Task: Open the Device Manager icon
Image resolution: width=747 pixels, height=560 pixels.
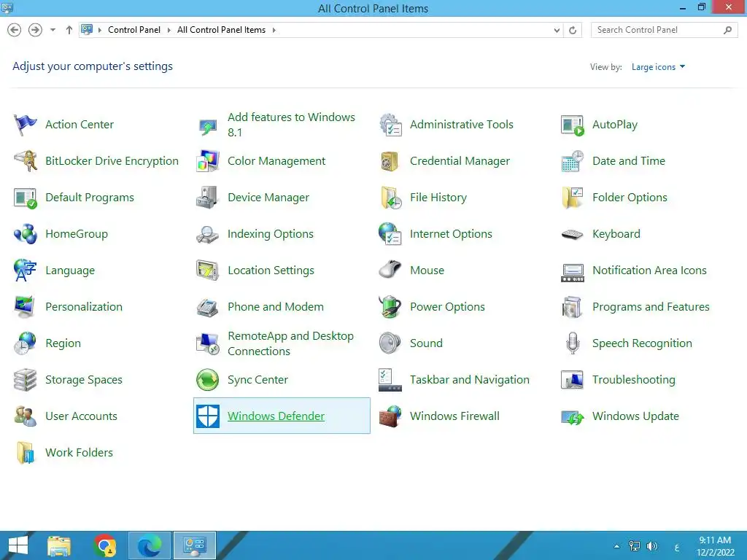Action: [208, 198]
